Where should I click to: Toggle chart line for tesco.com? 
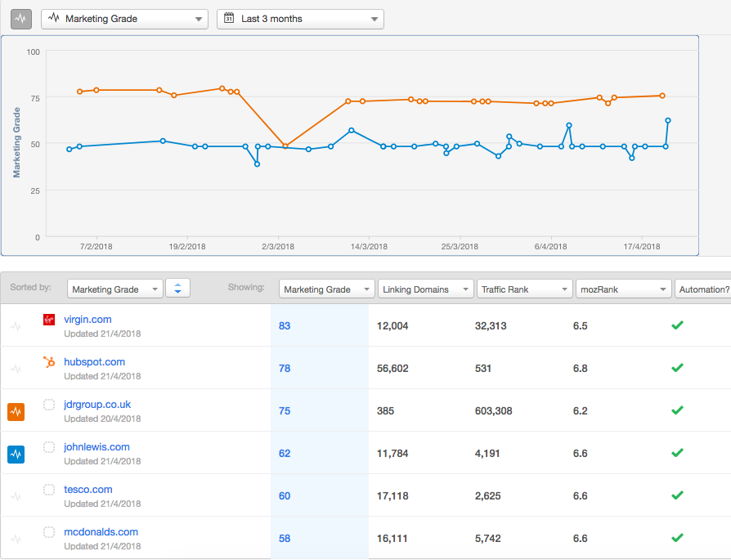coord(16,496)
